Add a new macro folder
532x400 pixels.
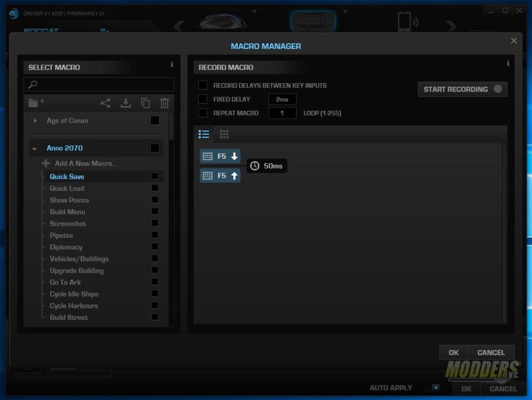coord(36,102)
